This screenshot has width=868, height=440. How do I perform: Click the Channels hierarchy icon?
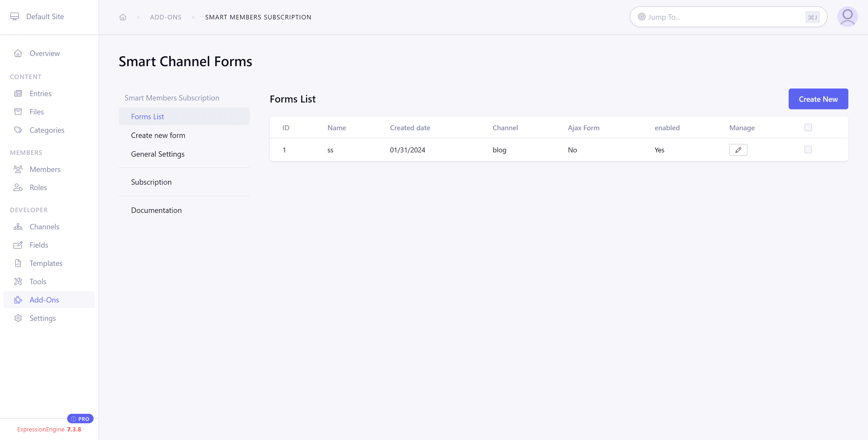[x=18, y=227]
